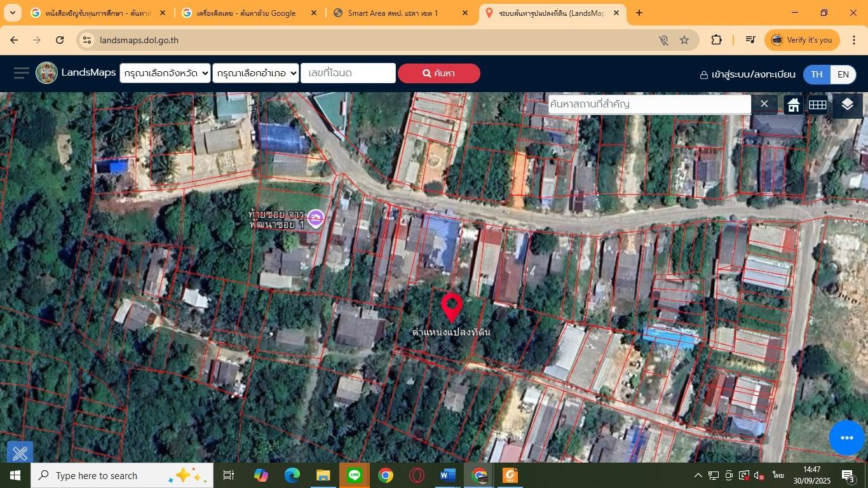Open the LandsMaps hamburger menu
The image size is (868, 488).
[x=22, y=73]
